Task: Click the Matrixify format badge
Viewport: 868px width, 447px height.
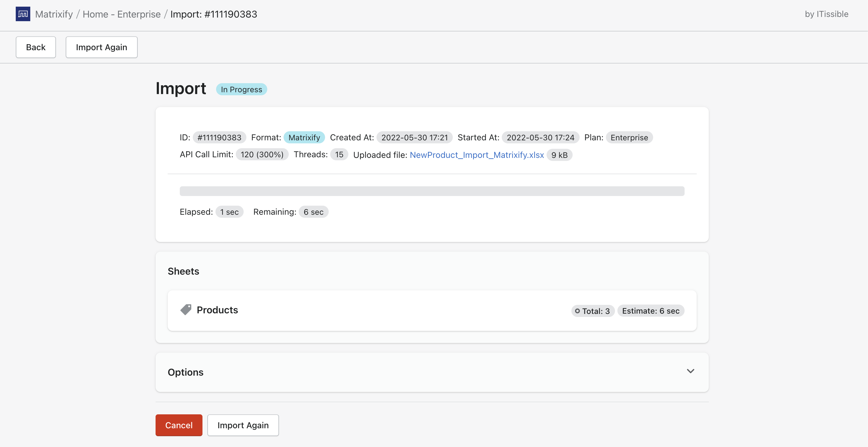Action: click(304, 137)
